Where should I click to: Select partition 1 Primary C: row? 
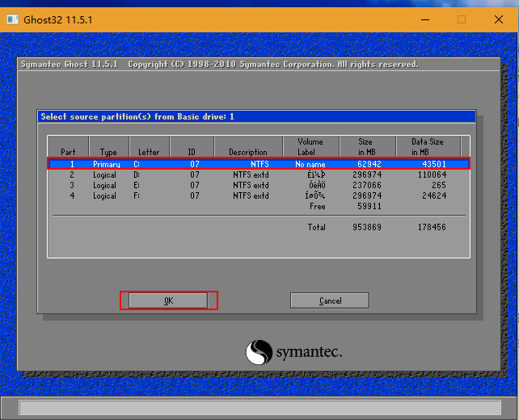click(259, 164)
